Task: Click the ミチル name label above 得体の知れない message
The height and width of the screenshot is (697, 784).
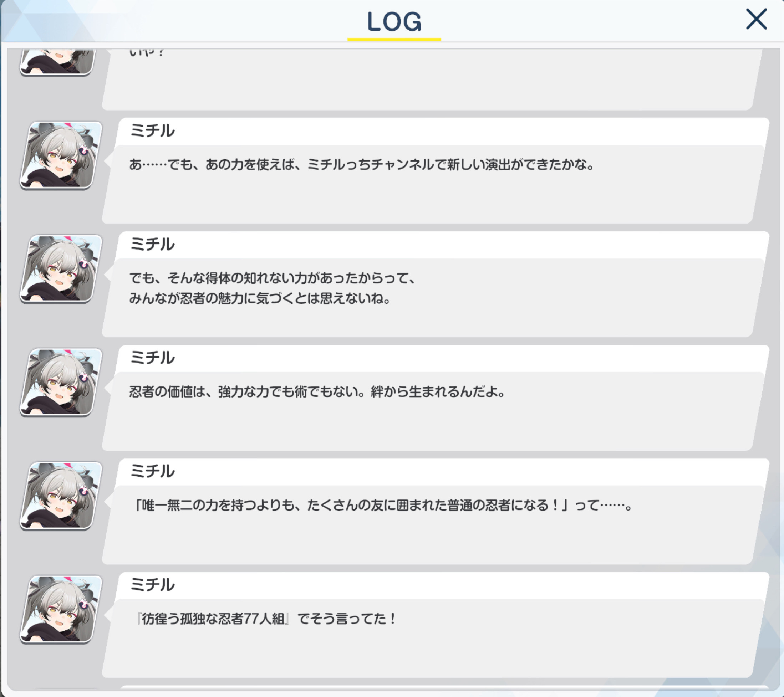Action: click(x=152, y=244)
